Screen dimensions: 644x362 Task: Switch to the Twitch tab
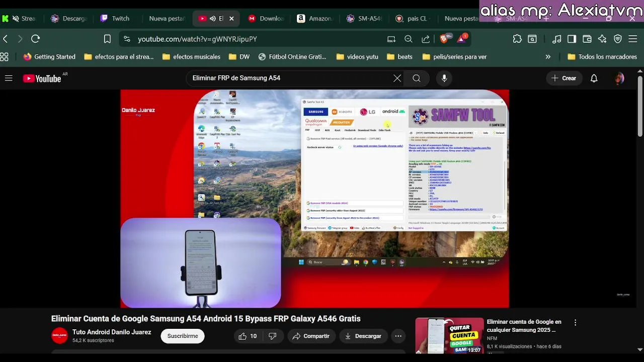tap(115, 19)
